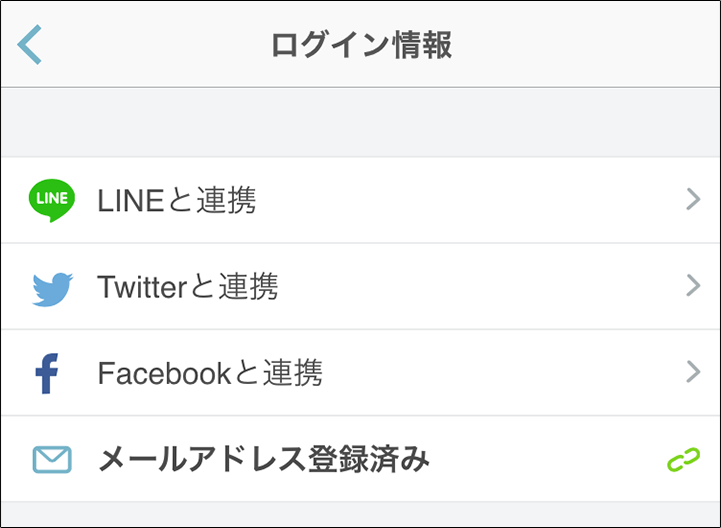This screenshot has width=721, height=528.
Task: Tap the Facebook 'f' logo icon
Action: (47, 374)
